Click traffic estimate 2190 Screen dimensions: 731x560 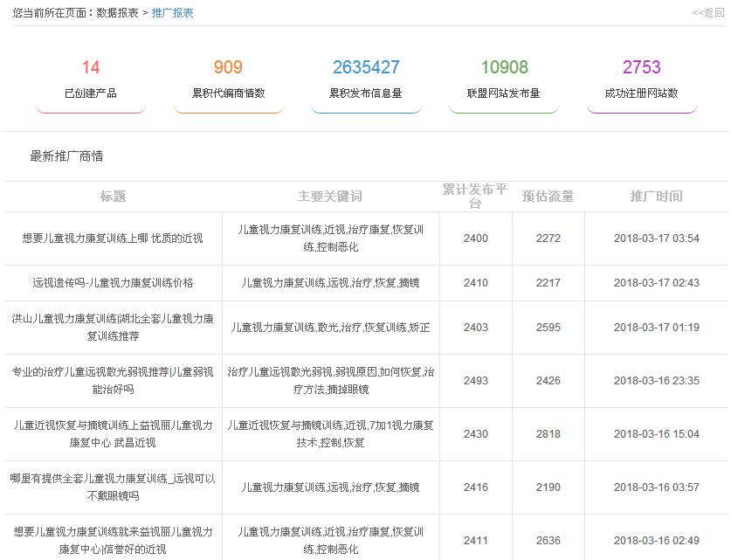tap(548, 487)
